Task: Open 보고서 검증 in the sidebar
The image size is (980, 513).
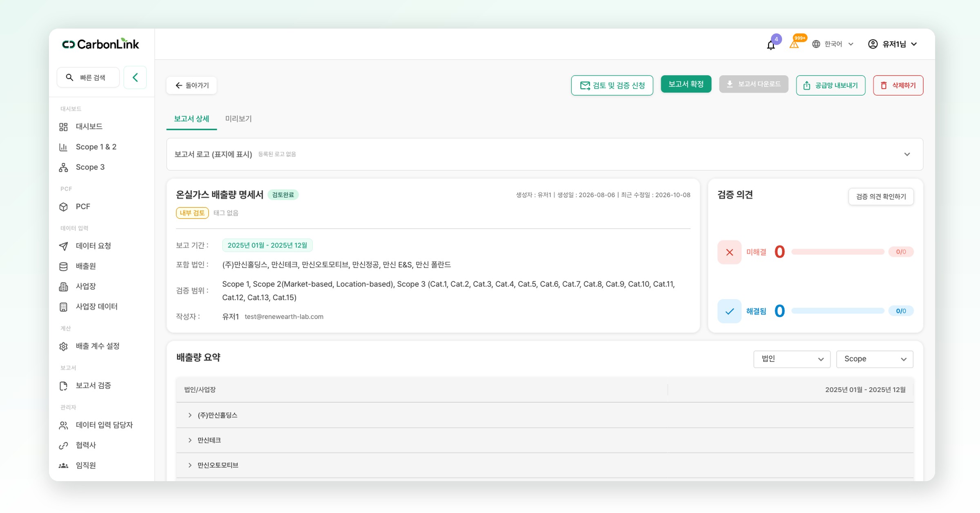Action: [x=93, y=386]
